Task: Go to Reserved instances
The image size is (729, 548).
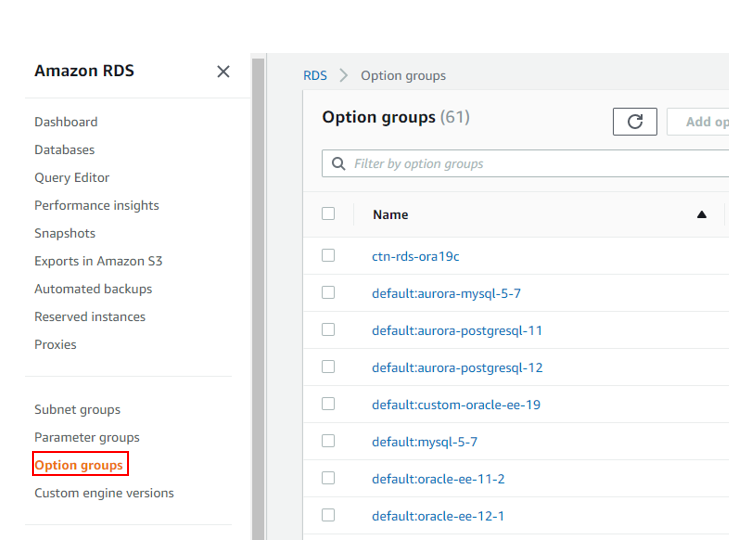Action: click(x=90, y=317)
